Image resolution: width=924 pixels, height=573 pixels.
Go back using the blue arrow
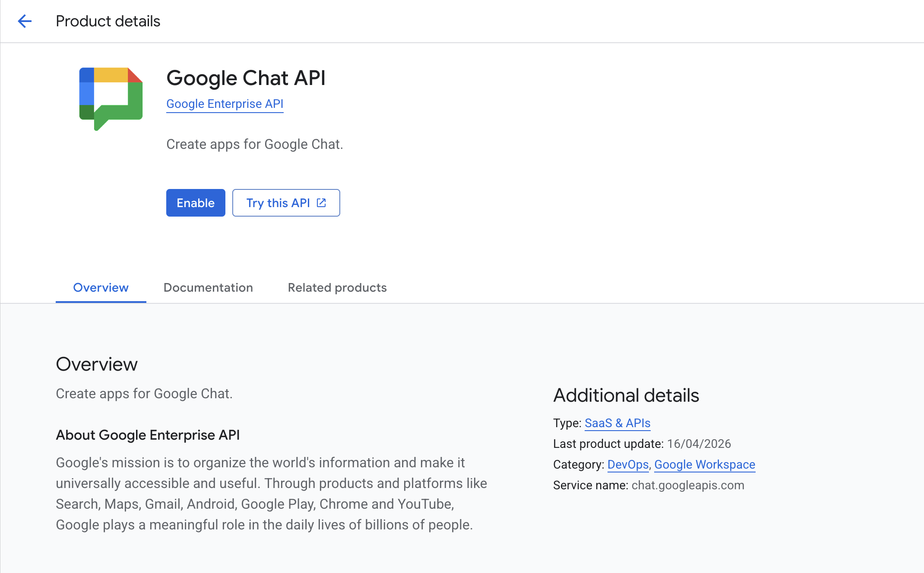click(x=25, y=21)
